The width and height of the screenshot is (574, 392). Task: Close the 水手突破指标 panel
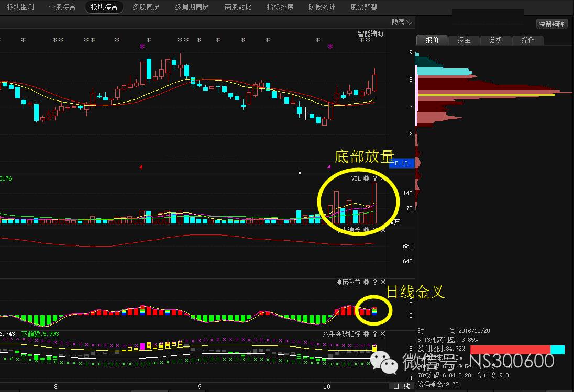click(383, 334)
